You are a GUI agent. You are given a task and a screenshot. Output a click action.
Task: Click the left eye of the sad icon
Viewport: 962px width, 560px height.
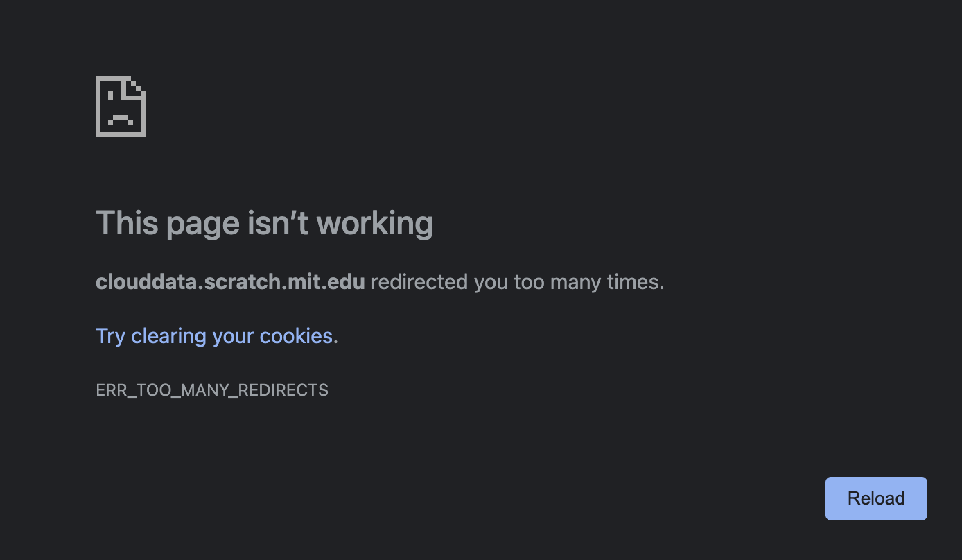click(x=110, y=96)
